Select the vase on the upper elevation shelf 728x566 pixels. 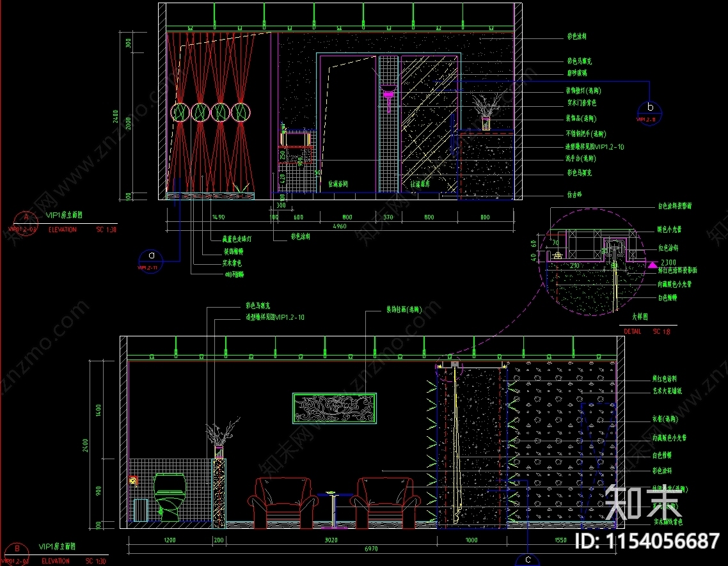(486, 111)
